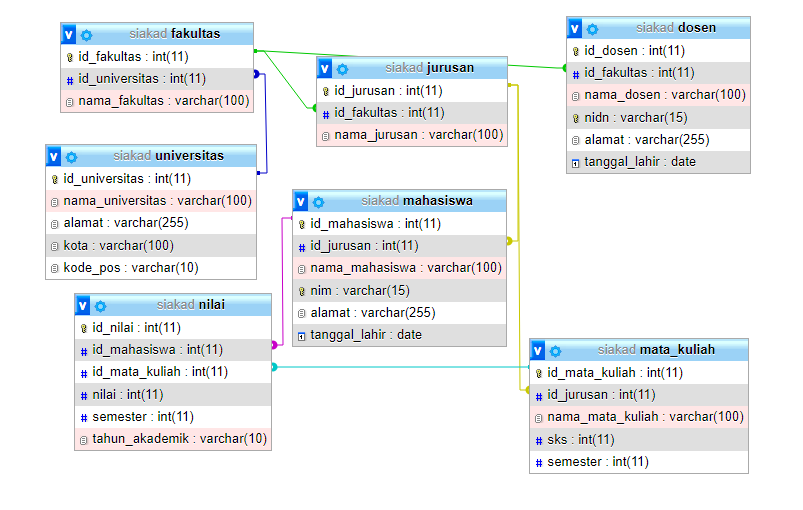The image size is (803, 510).
Task: Open the gear options of nilai table
Action: 101,306
